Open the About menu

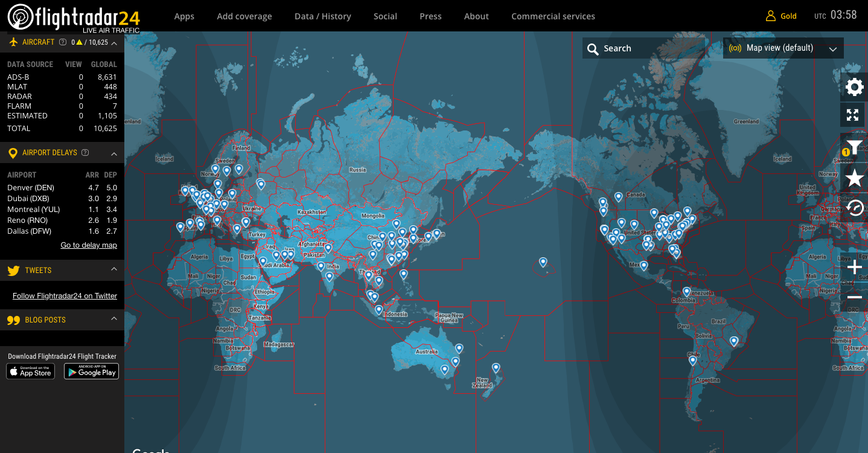(x=476, y=16)
